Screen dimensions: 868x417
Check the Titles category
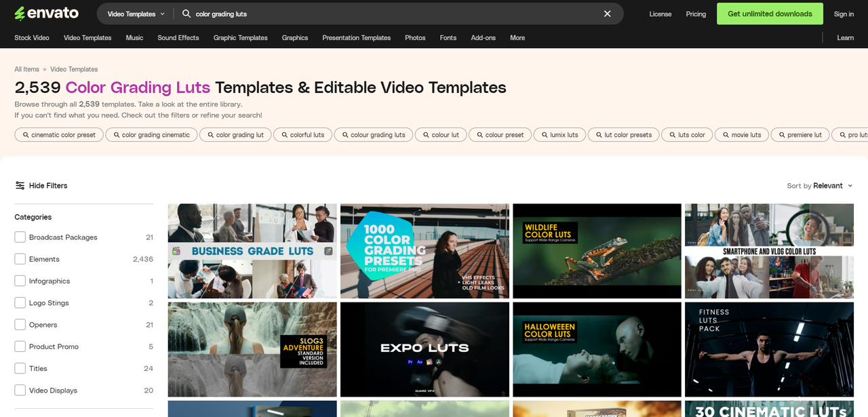click(x=20, y=368)
